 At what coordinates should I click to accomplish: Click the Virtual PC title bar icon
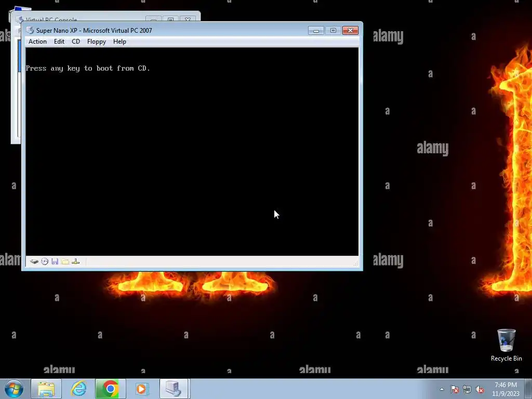(x=30, y=30)
